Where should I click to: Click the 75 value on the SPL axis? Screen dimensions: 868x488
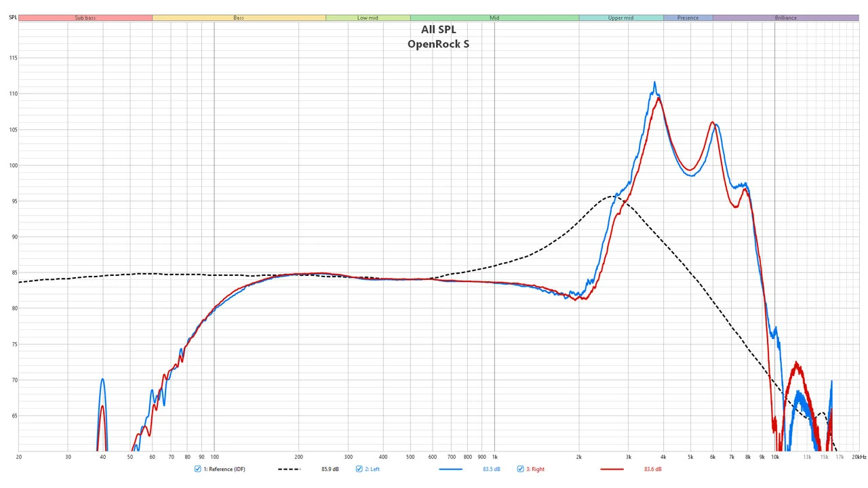click(14, 344)
